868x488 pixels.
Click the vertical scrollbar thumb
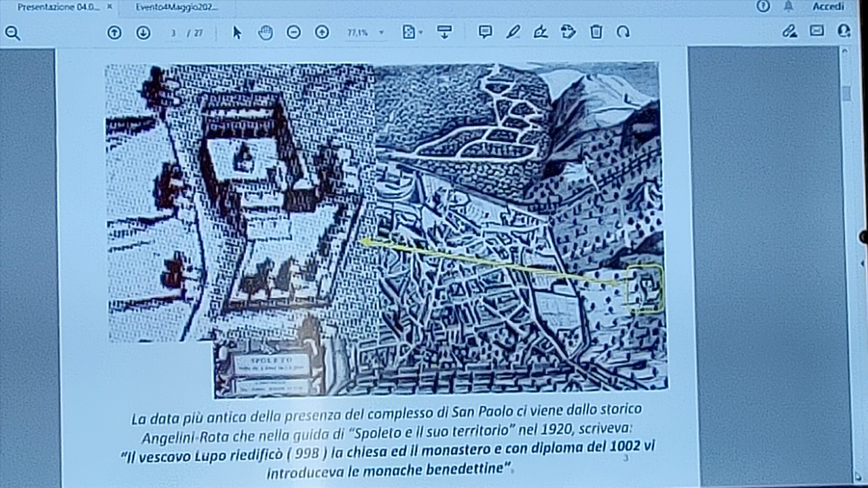click(x=847, y=93)
